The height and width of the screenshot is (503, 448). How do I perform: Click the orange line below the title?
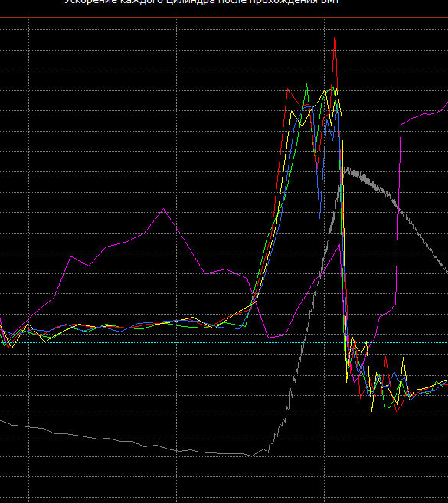[224, 18]
